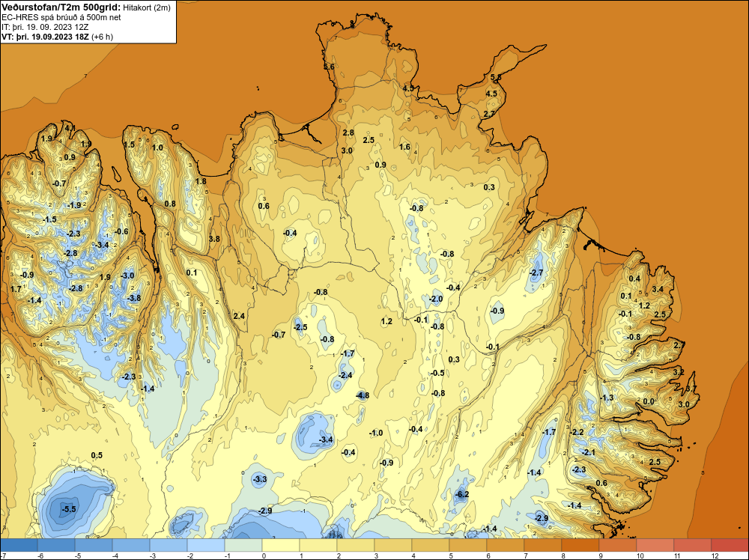Click the '-2.5' temperature value

300,327
